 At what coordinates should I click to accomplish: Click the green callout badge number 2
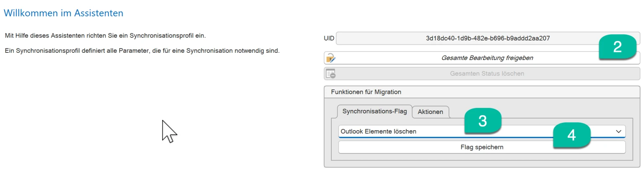pos(617,47)
